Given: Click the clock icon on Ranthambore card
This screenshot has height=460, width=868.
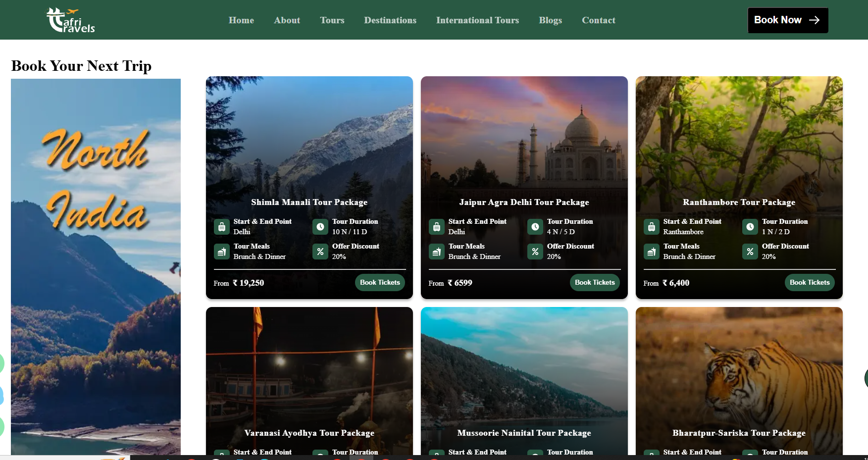Looking at the screenshot, I should click(x=750, y=227).
